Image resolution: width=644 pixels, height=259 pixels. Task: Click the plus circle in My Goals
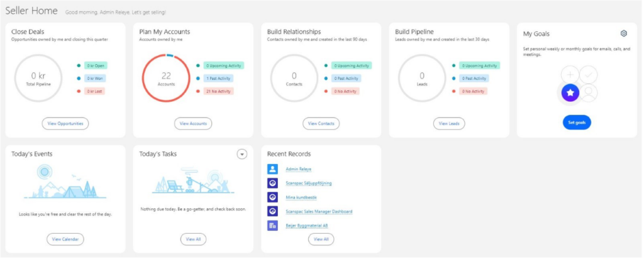570,75
